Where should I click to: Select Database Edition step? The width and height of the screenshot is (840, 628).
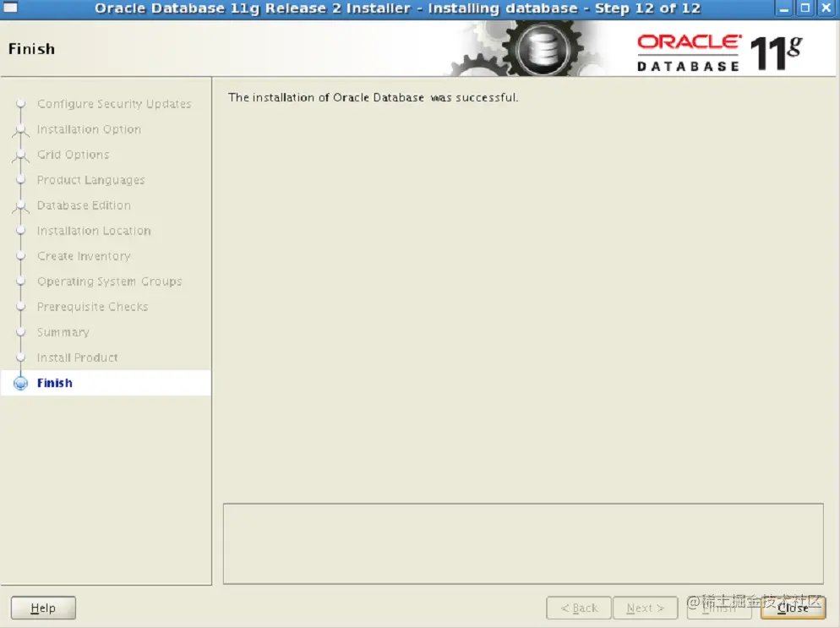(84, 205)
